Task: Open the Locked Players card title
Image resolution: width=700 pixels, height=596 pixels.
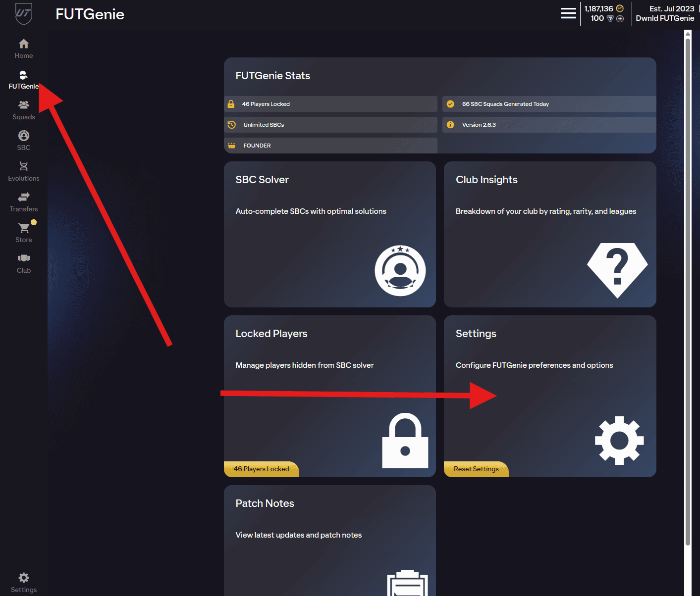Action: pyautogui.click(x=271, y=334)
